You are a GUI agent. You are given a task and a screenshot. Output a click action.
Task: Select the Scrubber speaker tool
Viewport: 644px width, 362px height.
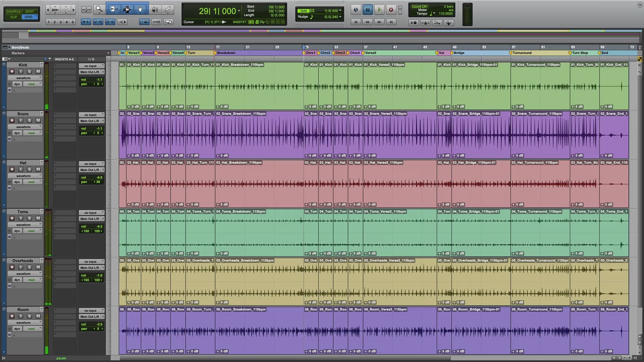click(x=155, y=9)
